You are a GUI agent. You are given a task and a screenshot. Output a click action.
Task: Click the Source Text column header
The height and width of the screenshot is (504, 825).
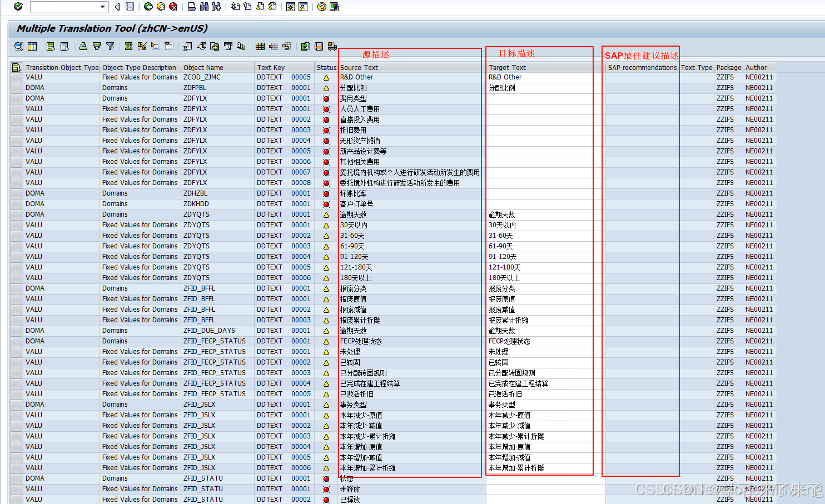411,67
